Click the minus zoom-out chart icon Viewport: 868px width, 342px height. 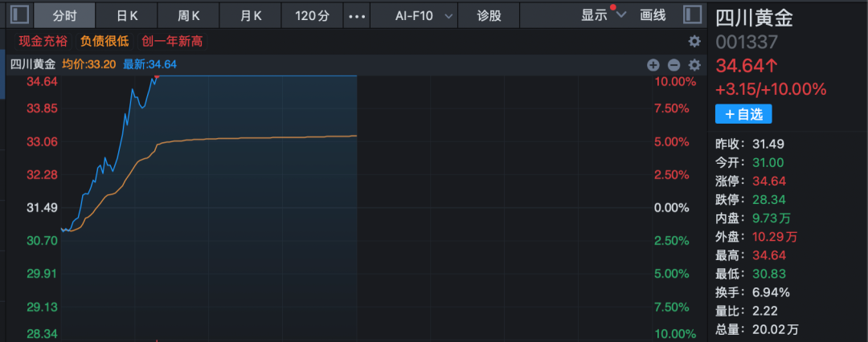[674, 65]
